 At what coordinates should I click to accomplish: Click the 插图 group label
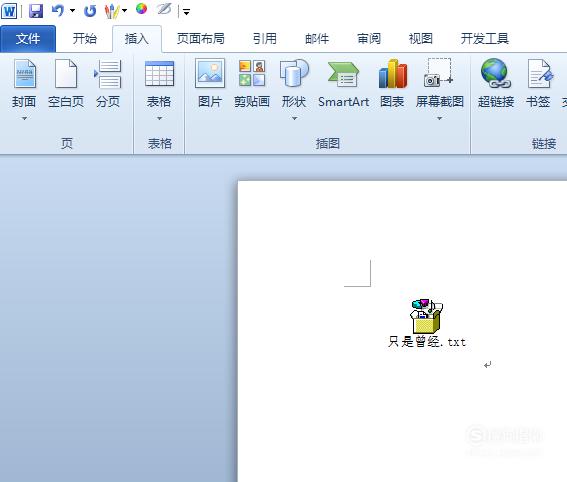[328, 144]
